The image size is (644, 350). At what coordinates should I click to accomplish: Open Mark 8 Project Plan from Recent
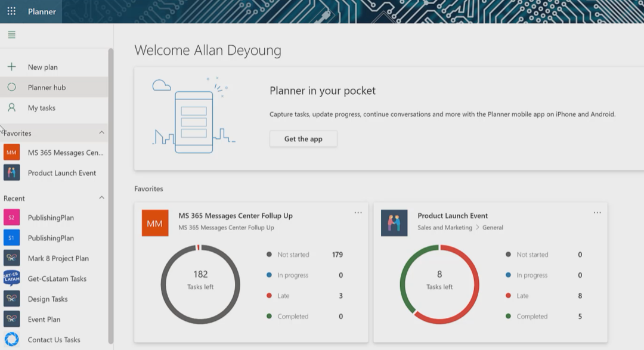(54, 258)
